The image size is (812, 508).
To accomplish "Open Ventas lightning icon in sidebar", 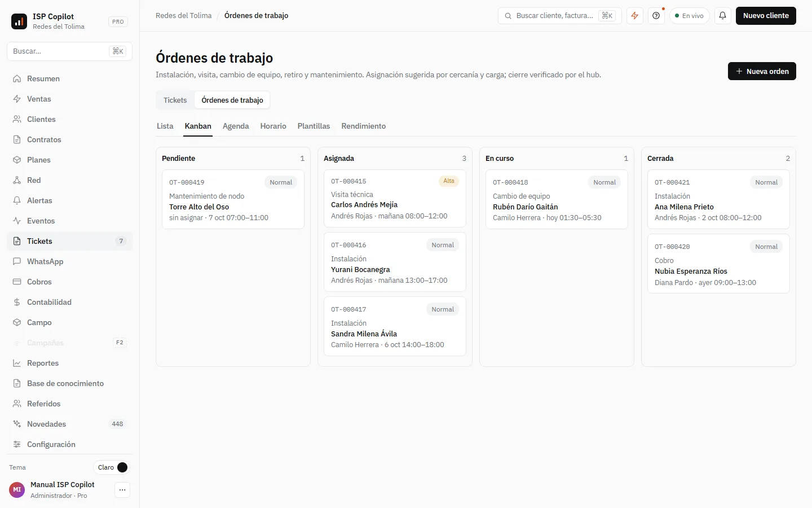I will point(17,99).
